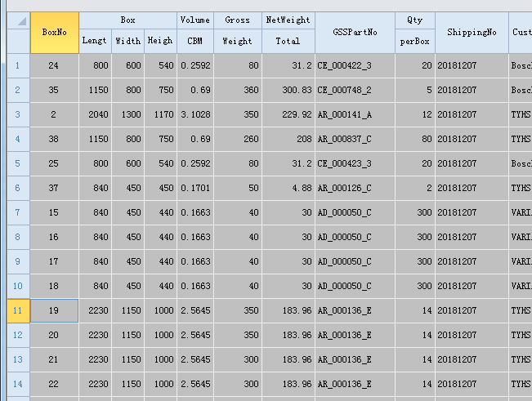This screenshot has height=401, width=532.
Task: Click the ShippingNo column header
Action: pyautogui.click(x=472, y=33)
